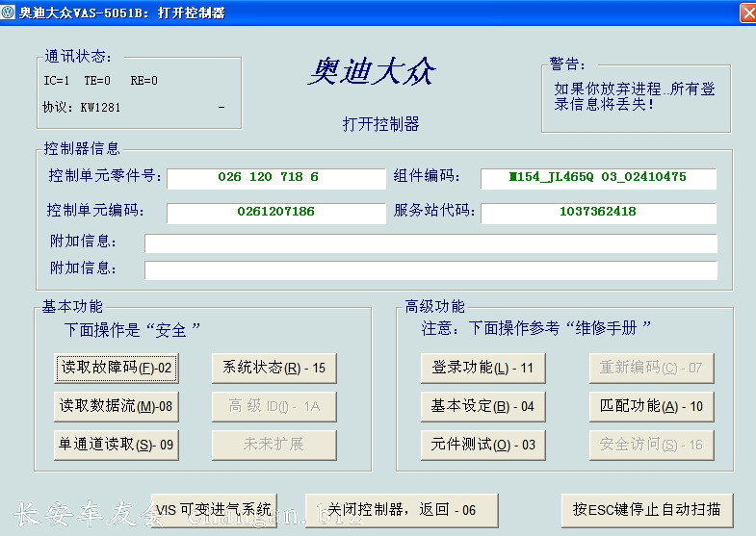Image resolution: width=756 pixels, height=536 pixels.
Task: Click 按ESC键停止自动扫描 button
Action: 647,509
